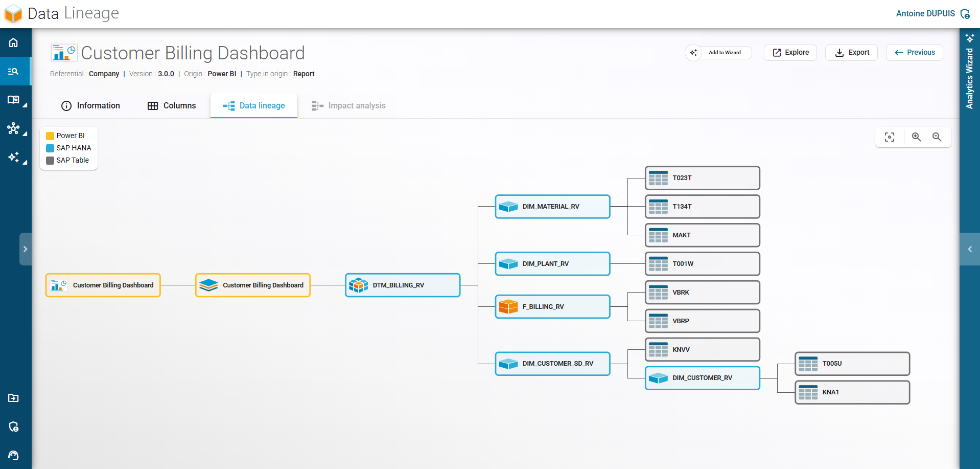Click the Add to Wizard sparkle icon
980x469 pixels.
(693, 53)
